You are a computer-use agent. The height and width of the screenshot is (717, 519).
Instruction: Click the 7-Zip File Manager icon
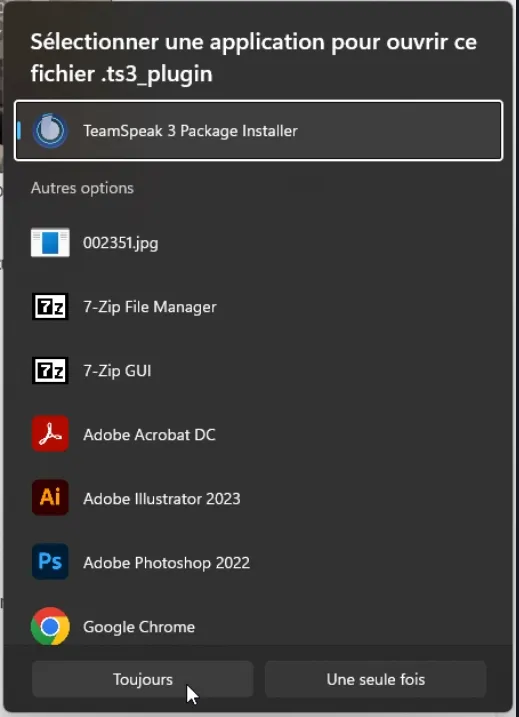50,306
